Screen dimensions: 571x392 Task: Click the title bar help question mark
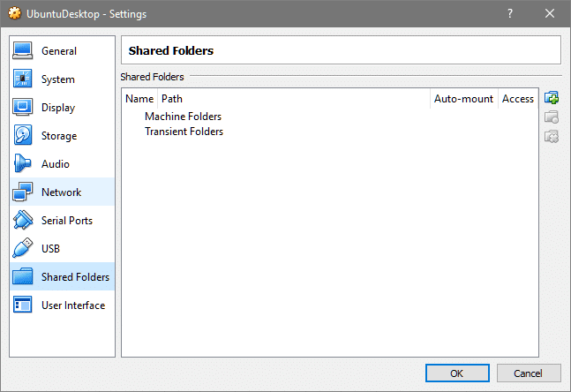click(x=509, y=14)
